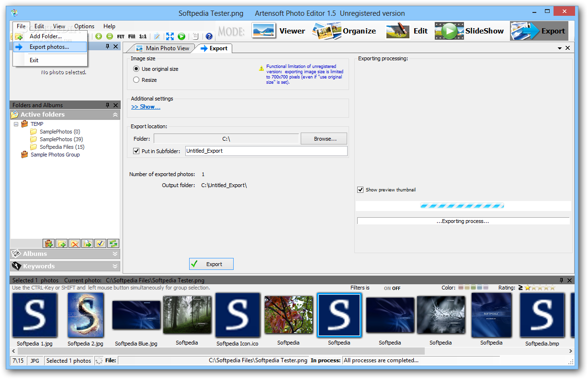
Task: Click the notepad icon in toolbar
Action: tap(195, 36)
